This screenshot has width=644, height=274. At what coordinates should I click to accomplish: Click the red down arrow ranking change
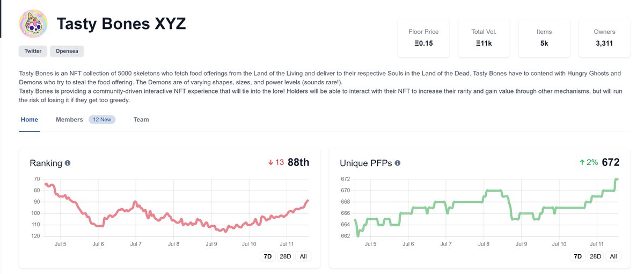click(271, 162)
